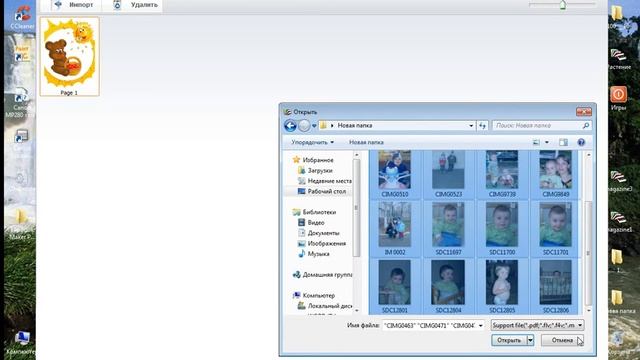This screenshot has height=360, width=640.
Task: Refresh the Новая папка folder view
Action: 482,126
